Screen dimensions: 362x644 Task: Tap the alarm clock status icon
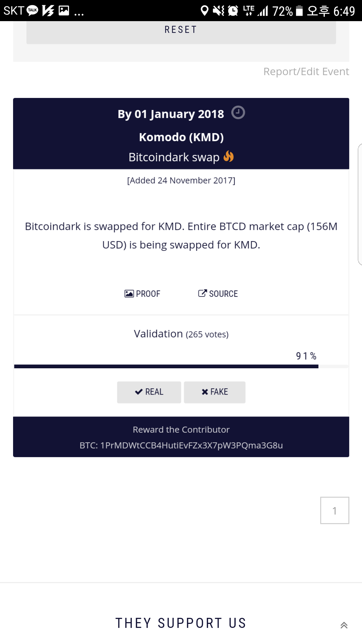(233, 11)
